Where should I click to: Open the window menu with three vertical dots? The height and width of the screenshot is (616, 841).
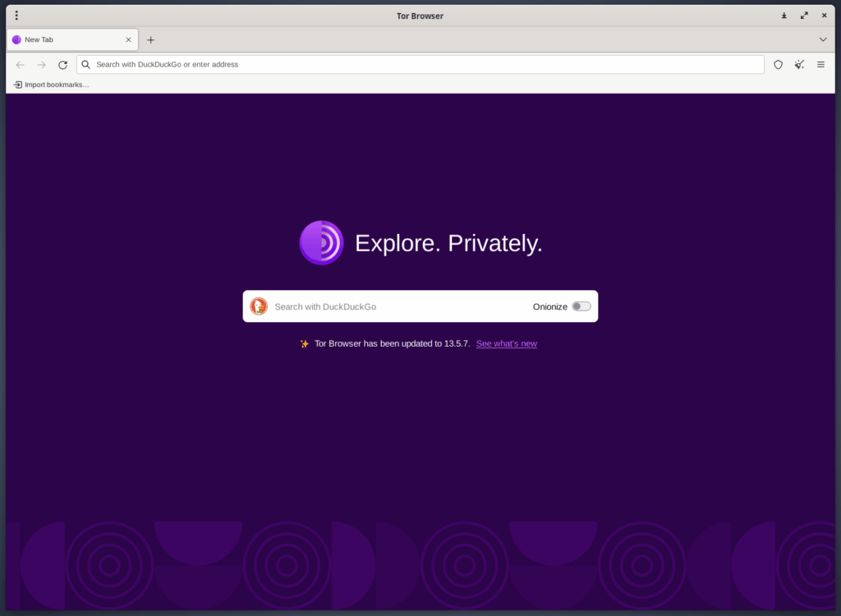coord(16,16)
